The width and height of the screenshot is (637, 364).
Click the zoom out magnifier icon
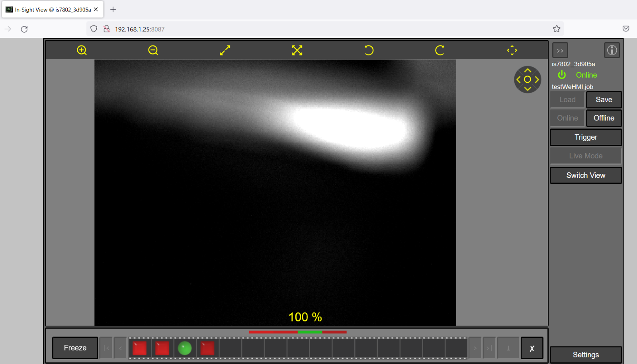pos(153,50)
